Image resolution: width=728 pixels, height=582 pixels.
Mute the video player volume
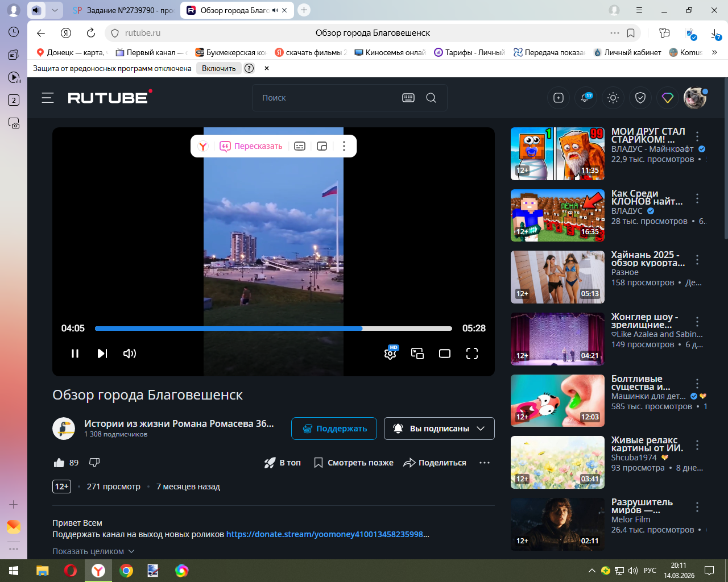pos(130,354)
